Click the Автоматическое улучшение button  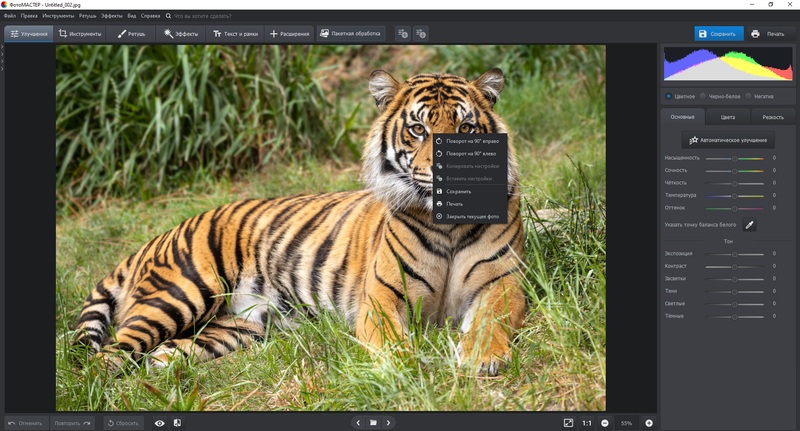click(727, 141)
